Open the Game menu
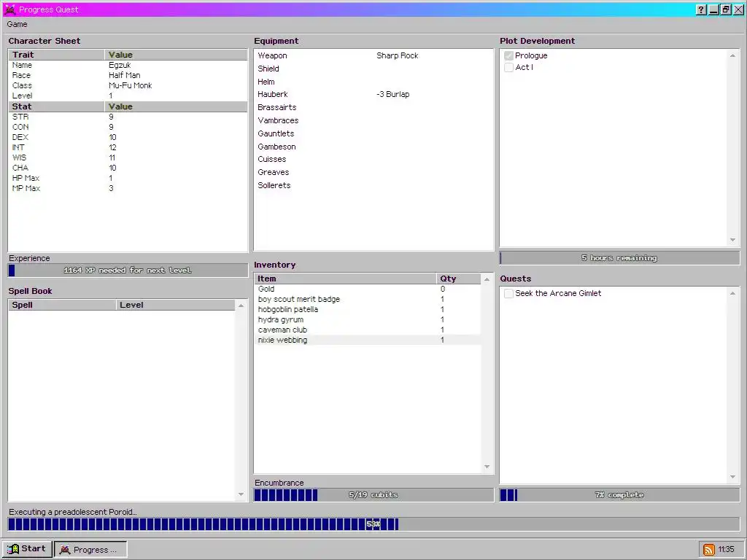Image resolution: width=747 pixels, height=560 pixels. 18,24
